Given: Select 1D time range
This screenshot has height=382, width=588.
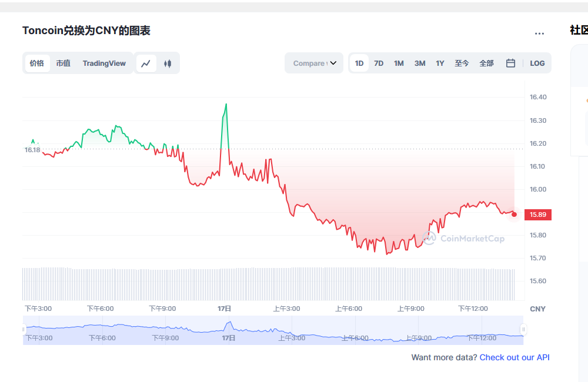Looking at the screenshot, I should pyautogui.click(x=359, y=63).
